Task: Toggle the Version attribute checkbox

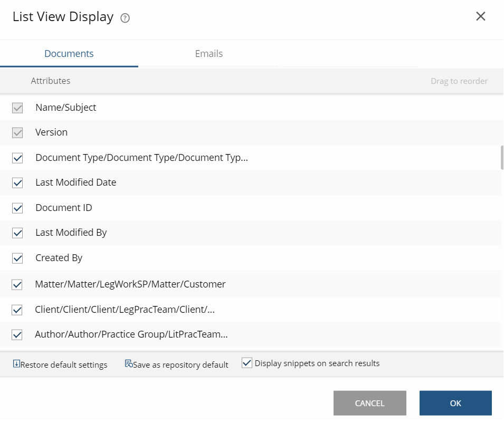Action: [17, 132]
